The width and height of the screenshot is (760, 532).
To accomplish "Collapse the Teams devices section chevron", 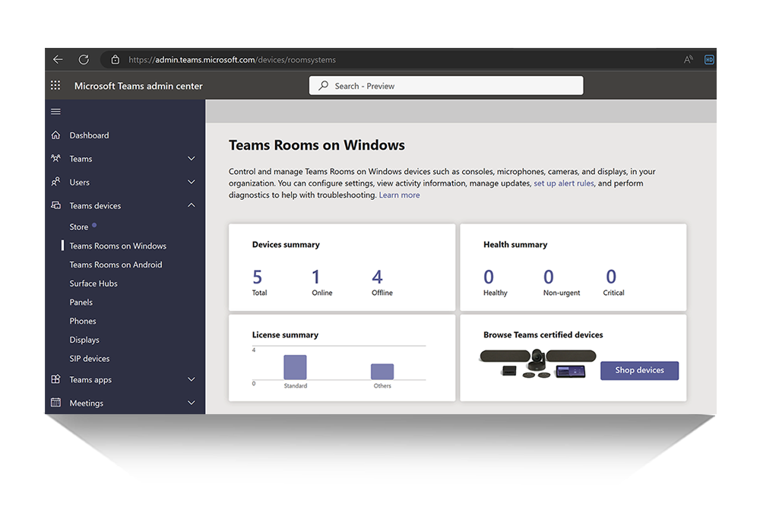I will [x=192, y=205].
